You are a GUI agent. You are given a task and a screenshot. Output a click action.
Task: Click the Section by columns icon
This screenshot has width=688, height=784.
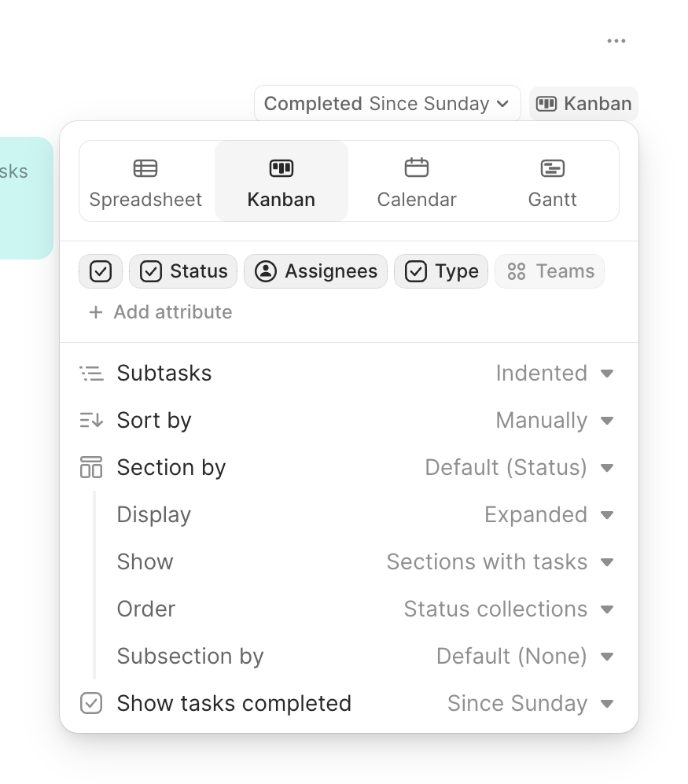[x=92, y=467]
